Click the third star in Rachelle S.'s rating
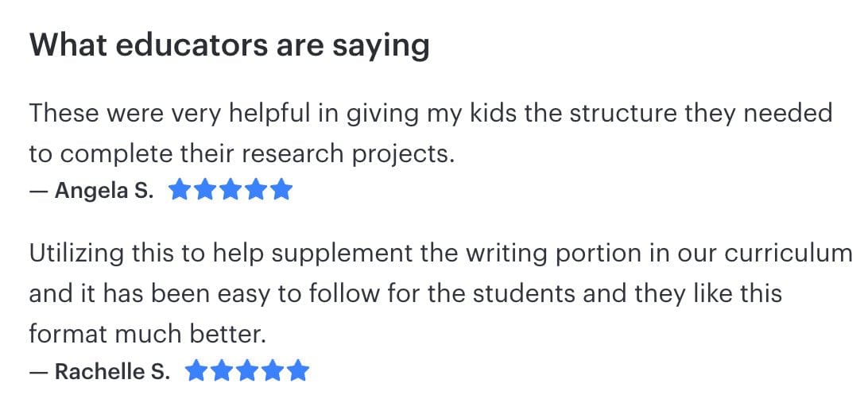This screenshot has width=868, height=399. [247, 370]
